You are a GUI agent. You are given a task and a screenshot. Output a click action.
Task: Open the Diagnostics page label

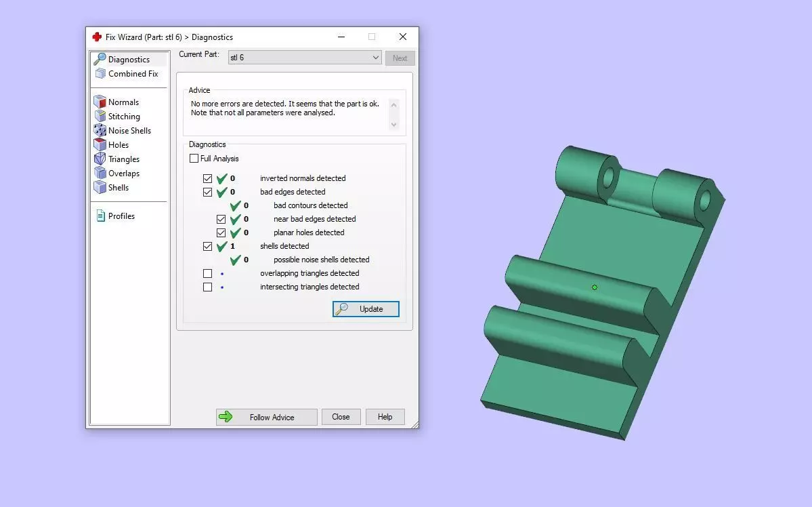(x=129, y=60)
